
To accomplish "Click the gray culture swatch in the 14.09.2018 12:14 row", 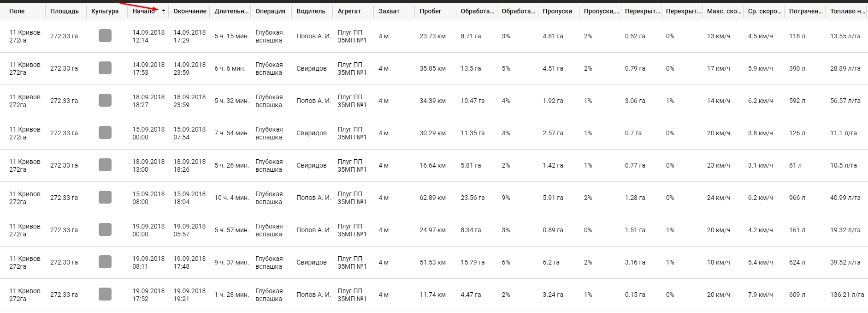I will click(105, 36).
